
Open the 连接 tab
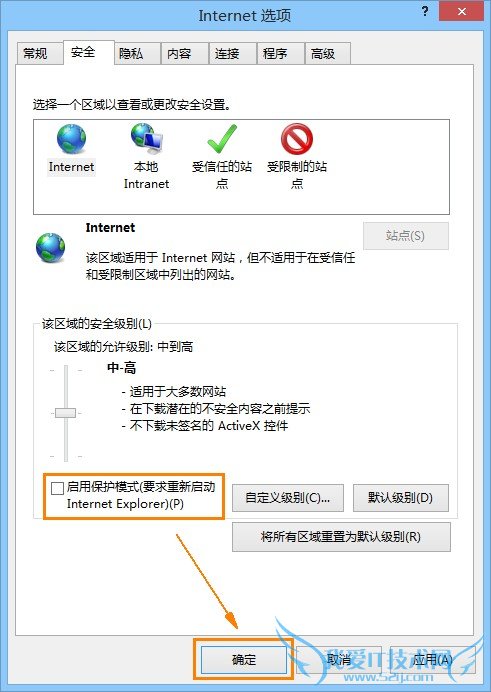pos(227,54)
